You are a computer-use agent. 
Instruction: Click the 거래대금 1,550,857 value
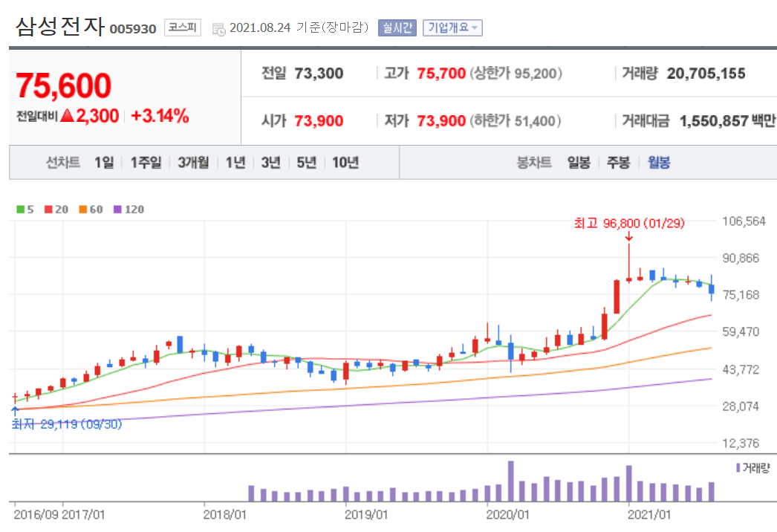point(714,121)
